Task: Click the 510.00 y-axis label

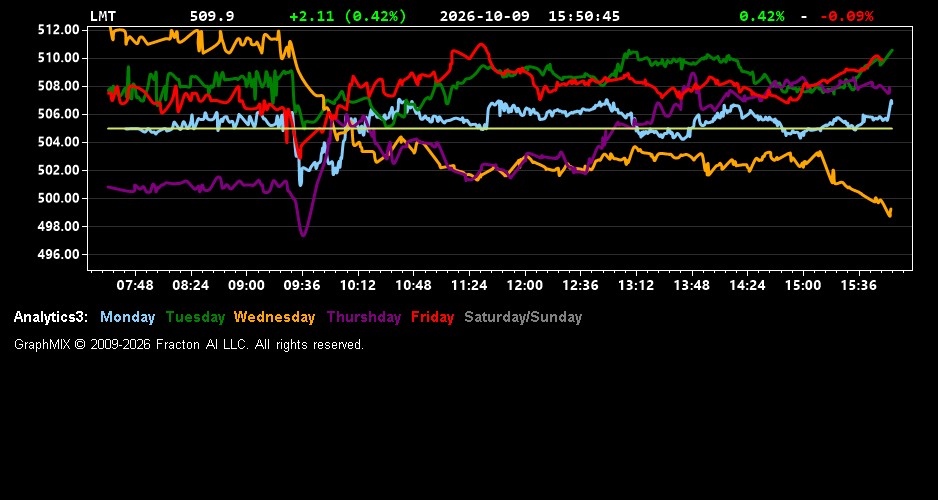Action: (x=59, y=58)
